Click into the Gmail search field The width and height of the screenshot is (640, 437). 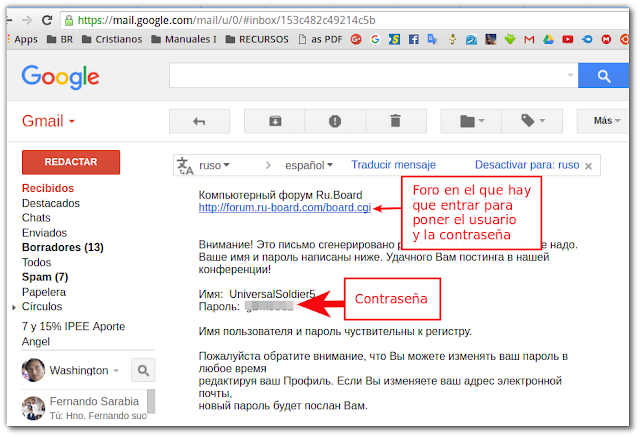(367, 75)
